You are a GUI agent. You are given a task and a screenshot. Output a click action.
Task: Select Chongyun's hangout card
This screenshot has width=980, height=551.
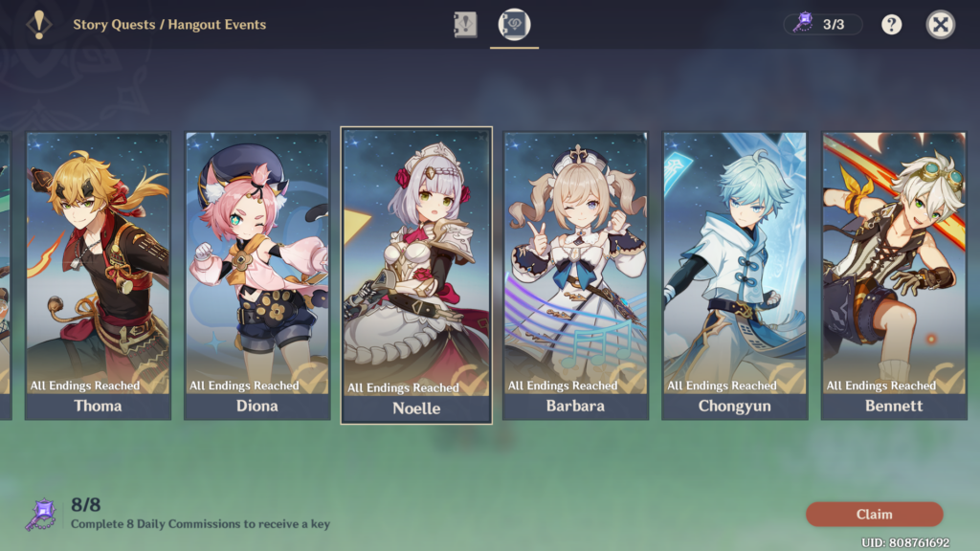(735, 275)
